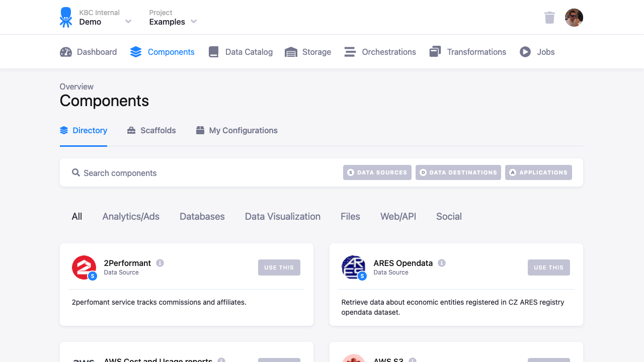Image resolution: width=644 pixels, height=362 pixels.
Task: Open the user avatar menu
Action: pyautogui.click(x=574, y=17)
